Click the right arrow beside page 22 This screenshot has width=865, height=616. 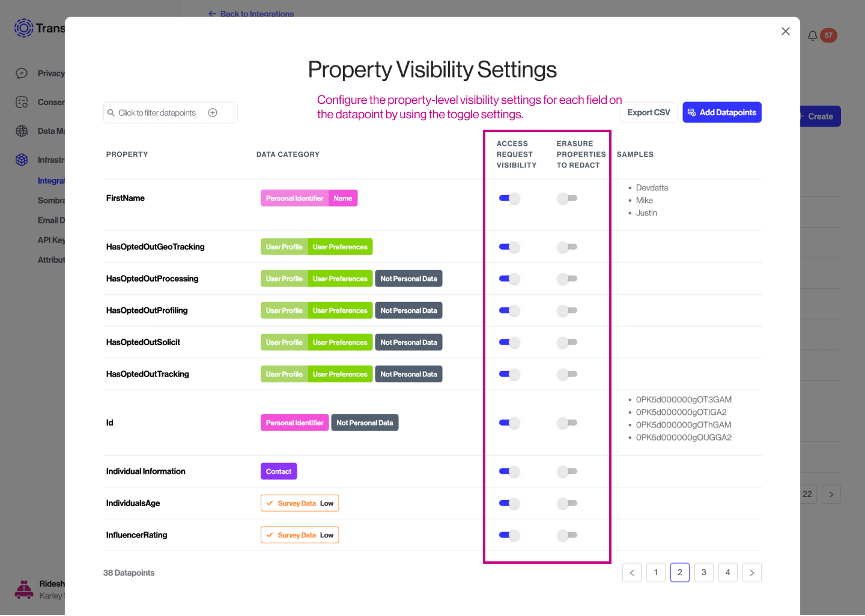[x=831, y=494]
